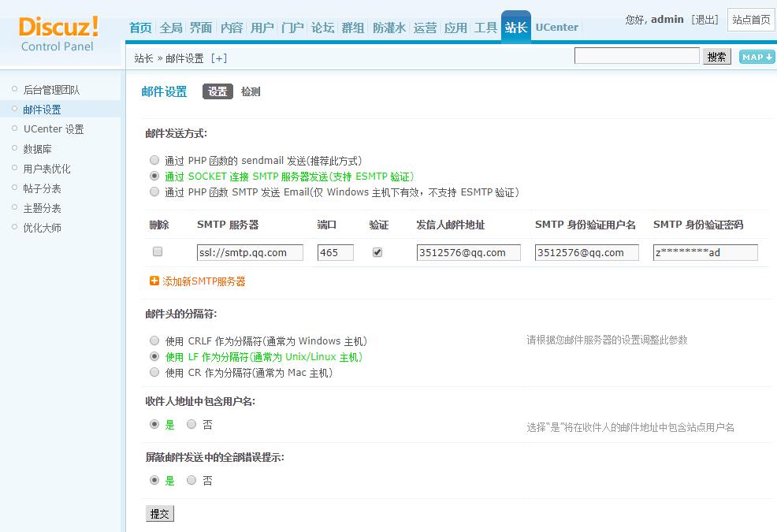This screenshot has height=532, width=777.
Task: Open 主题分表 in the sidebar
Action: (42, 208)
